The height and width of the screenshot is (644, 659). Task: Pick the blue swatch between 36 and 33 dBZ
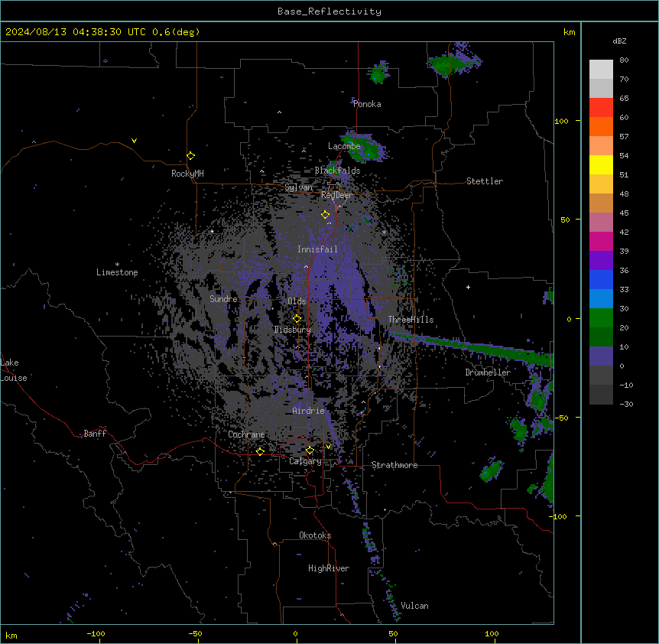coord(601,279)
